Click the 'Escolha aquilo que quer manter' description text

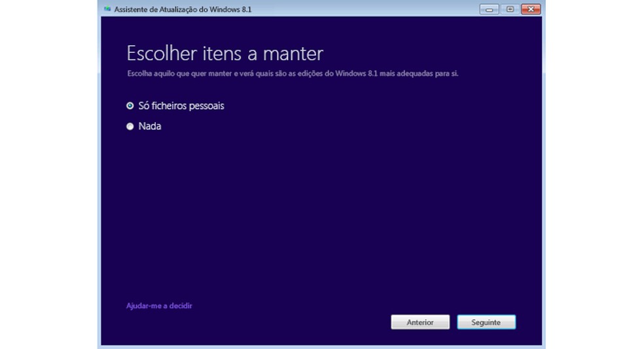pyautogui.click(x=293, y=73)
